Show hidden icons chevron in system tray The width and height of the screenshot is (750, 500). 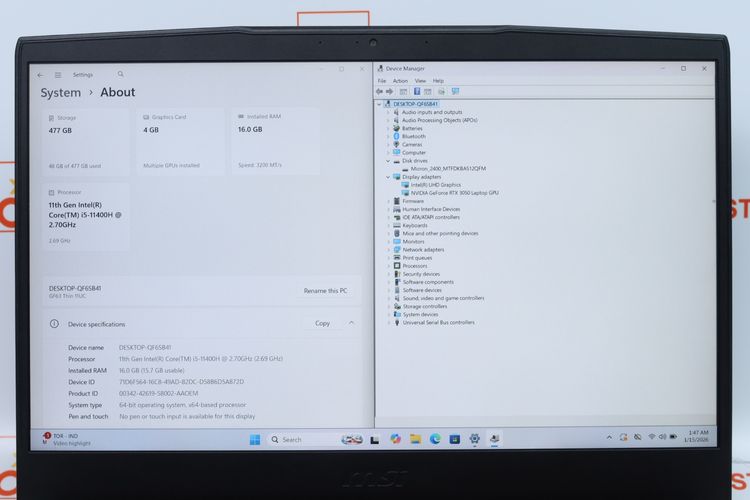click(x=609, y=437)
